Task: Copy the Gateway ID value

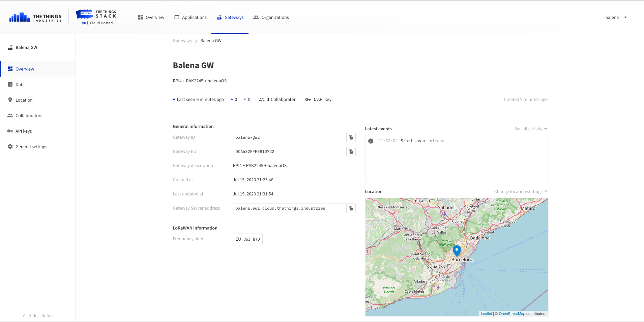Action: pos(351,137)
